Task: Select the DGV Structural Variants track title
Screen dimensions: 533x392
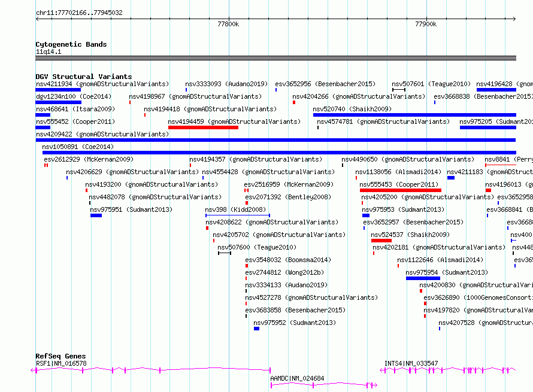Action: click(x=84, y=77)
